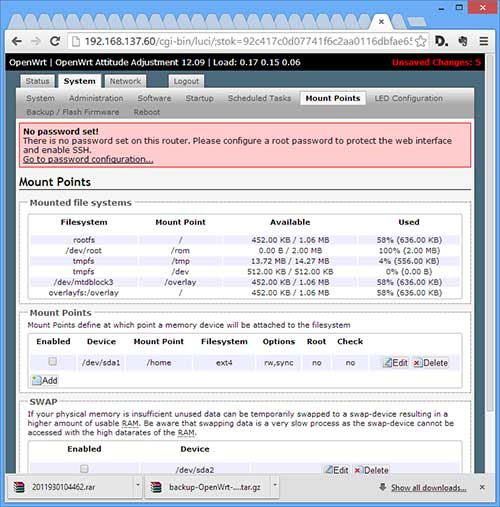Click the ext4 filesystem cell

click(224, 363)
